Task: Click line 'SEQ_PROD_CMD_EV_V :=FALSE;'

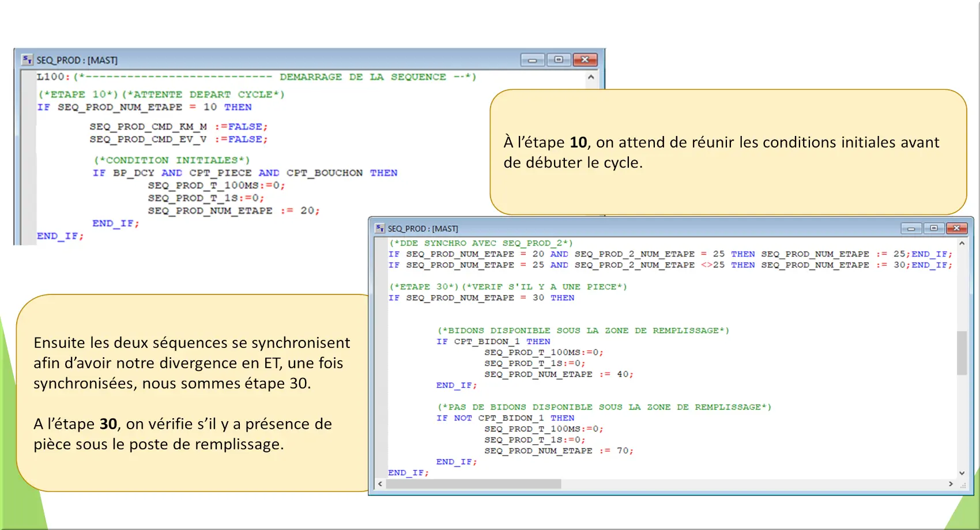Action: click(178, 139)
